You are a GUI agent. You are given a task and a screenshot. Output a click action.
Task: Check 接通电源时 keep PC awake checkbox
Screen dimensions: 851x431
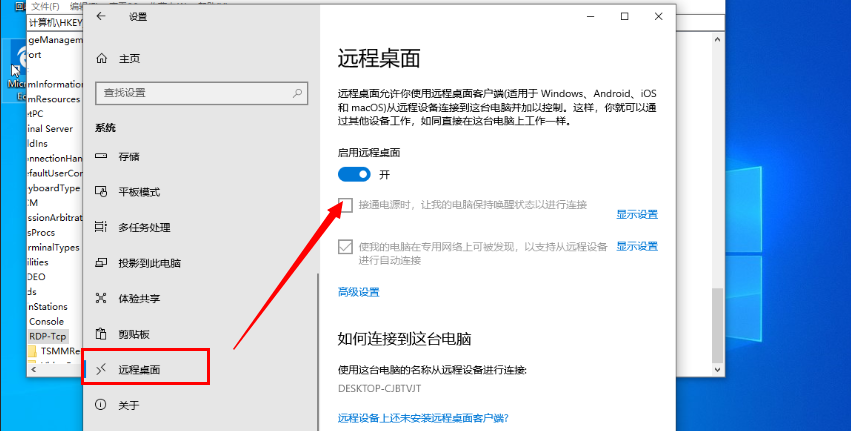[345, 205]
